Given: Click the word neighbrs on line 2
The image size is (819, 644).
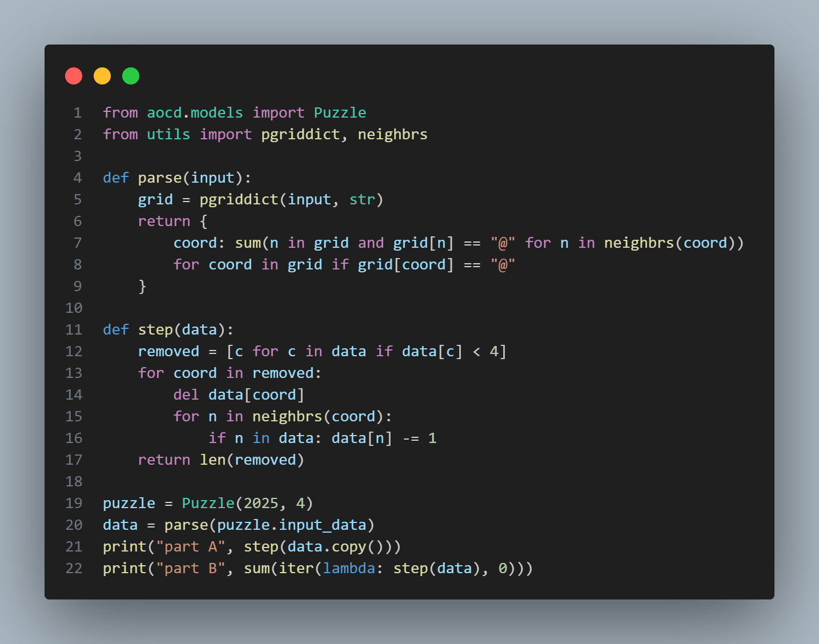Looking at the screenshot, I should point(392,135).
